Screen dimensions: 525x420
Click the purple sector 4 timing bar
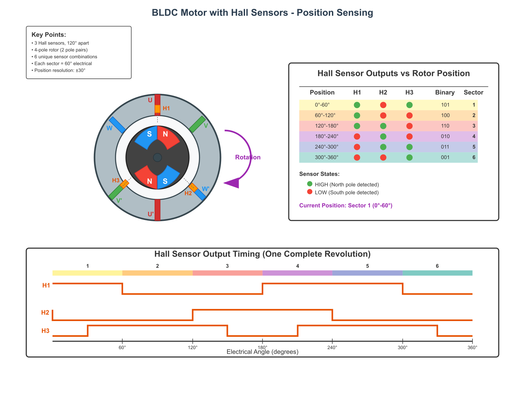point(298,273)
